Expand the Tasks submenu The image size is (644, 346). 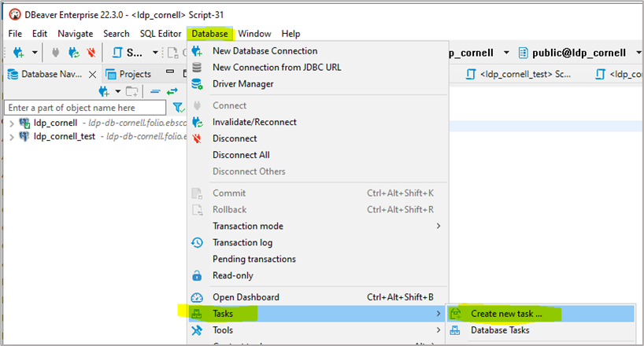click(318, 314)
